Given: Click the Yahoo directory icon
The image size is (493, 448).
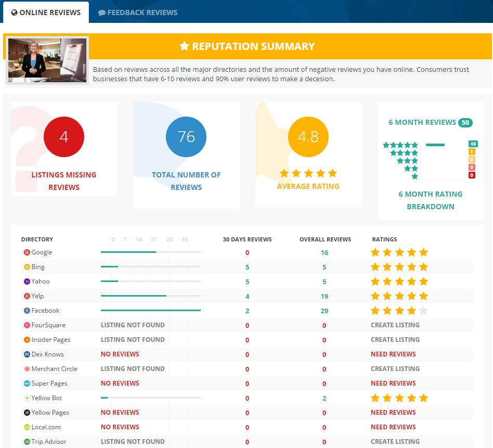Looking at the screenshot, I should 27,281.
